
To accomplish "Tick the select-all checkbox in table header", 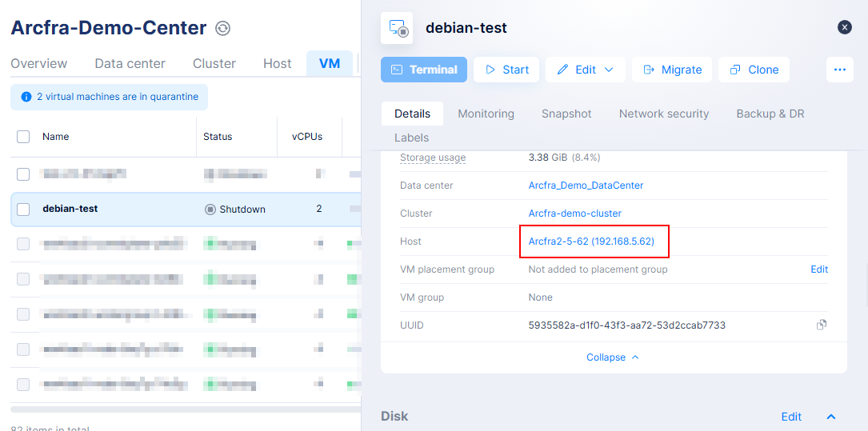I will pyautogui.click(x=23, y=137).
